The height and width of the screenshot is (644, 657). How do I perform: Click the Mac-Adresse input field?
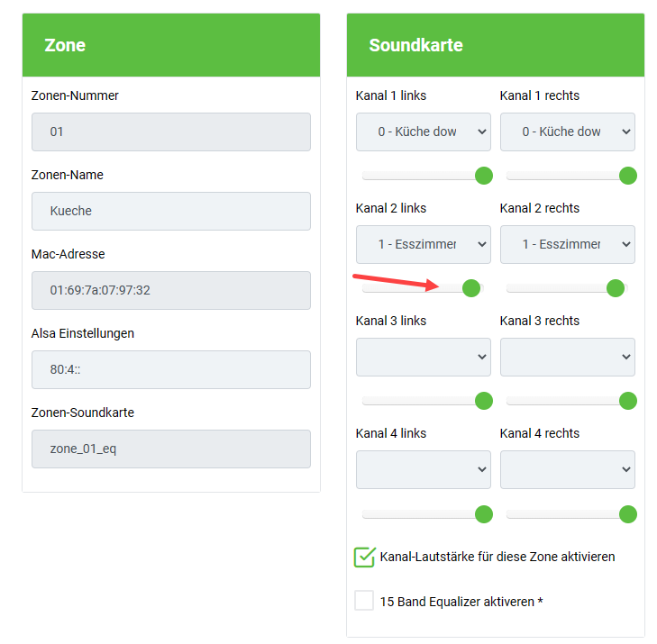coord(171,290)
